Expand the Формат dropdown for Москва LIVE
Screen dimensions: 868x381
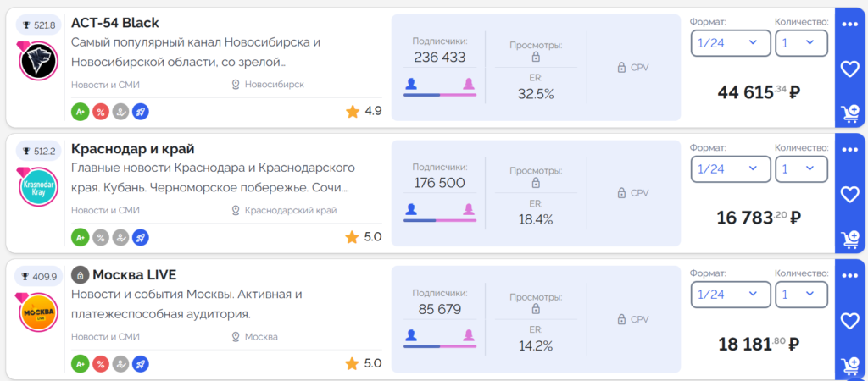(x=731, y=295)
